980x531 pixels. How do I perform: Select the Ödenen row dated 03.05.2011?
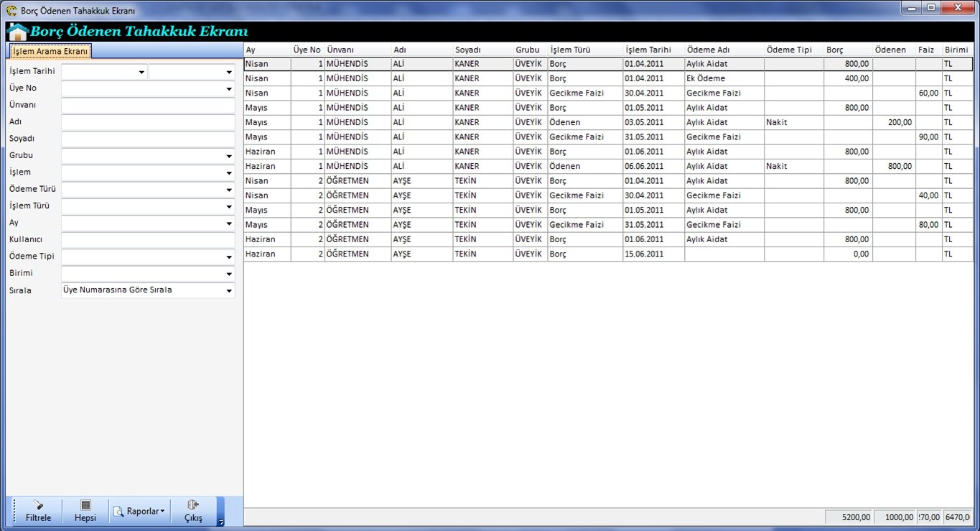point(584,122)
